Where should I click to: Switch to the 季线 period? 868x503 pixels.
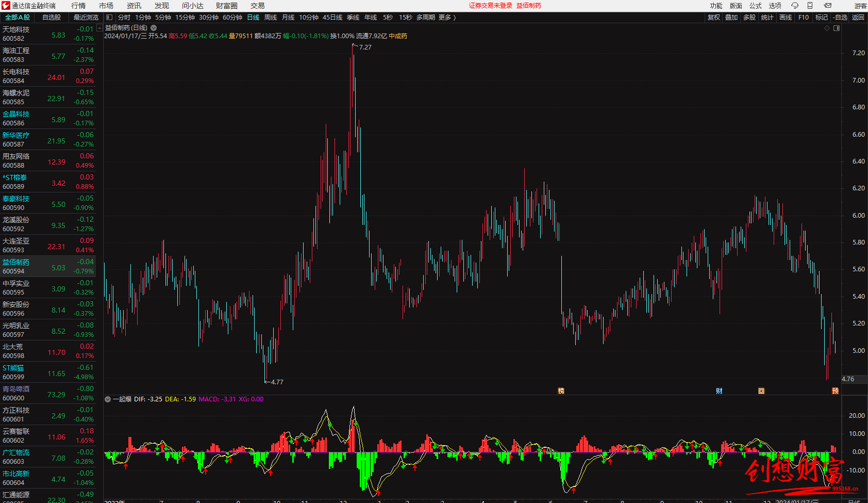click(353, 18)
